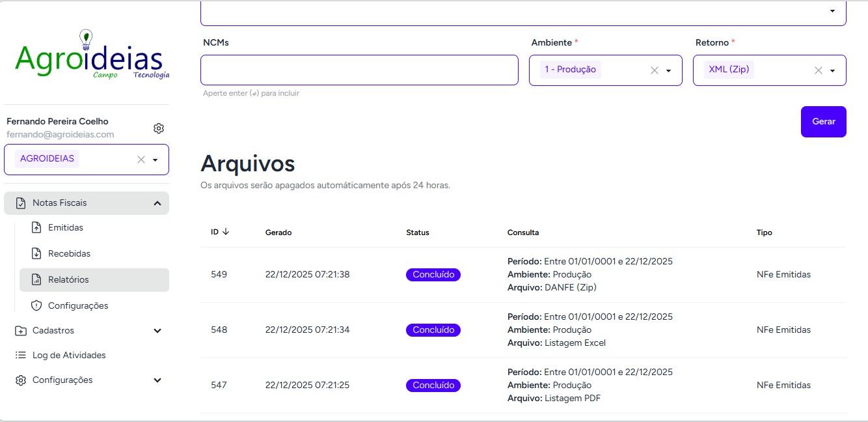Open the Retorno dropdown arrow
The width and height of the screenshot is (868, 422).
[x=832, y=71]
